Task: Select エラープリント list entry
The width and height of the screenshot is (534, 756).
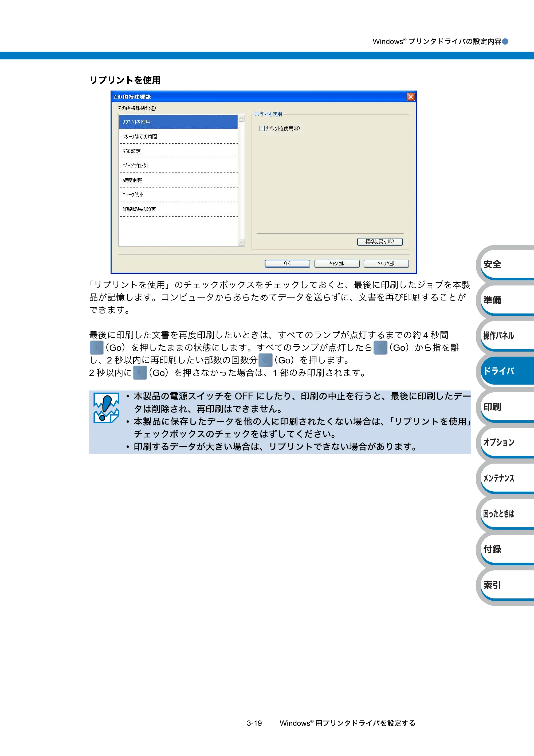Action: (178, 194)
